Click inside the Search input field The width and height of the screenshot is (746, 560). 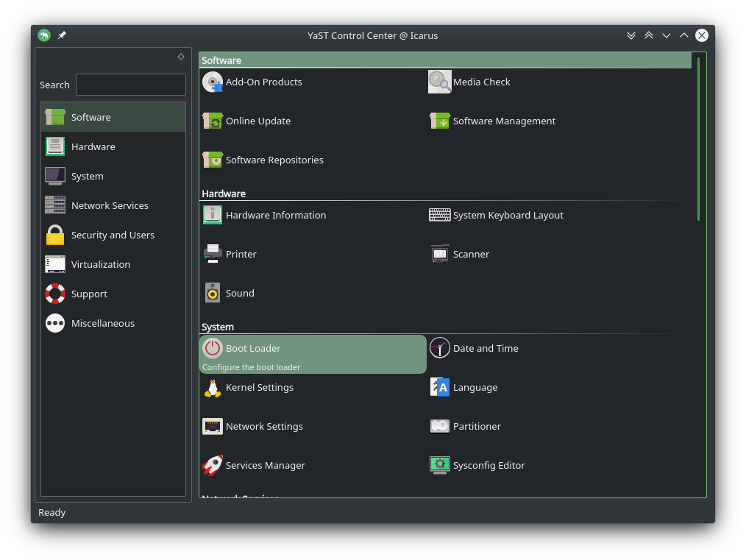coord(130,84)
